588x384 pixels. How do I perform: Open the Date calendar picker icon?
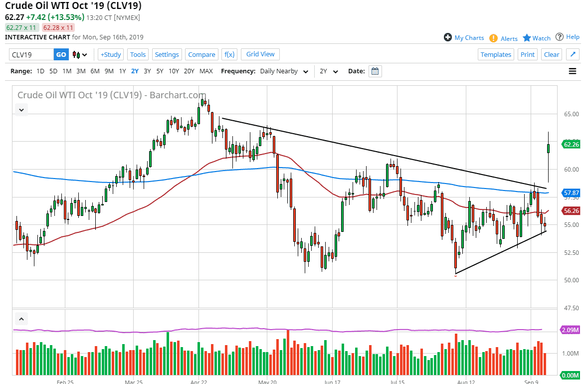(x=375, y=71)
